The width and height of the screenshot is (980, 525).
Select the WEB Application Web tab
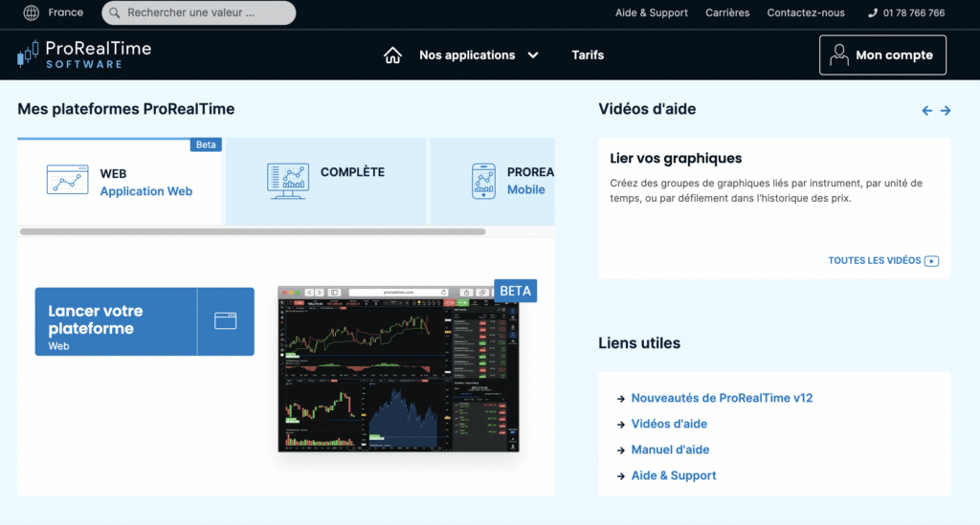[x=120, y=181]
